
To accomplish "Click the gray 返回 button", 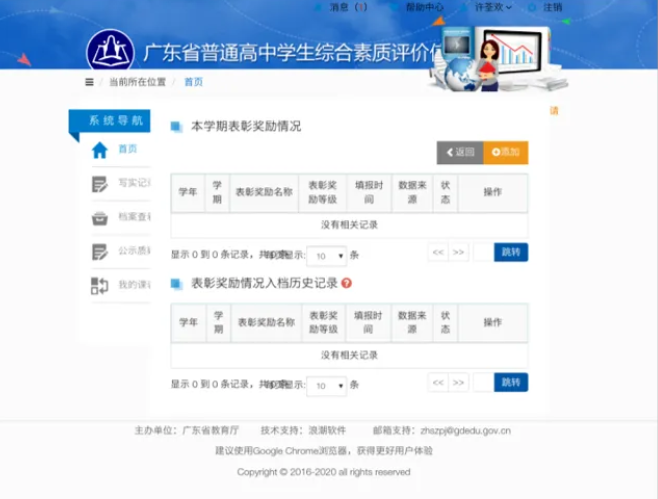I will (x=460, y=152).
